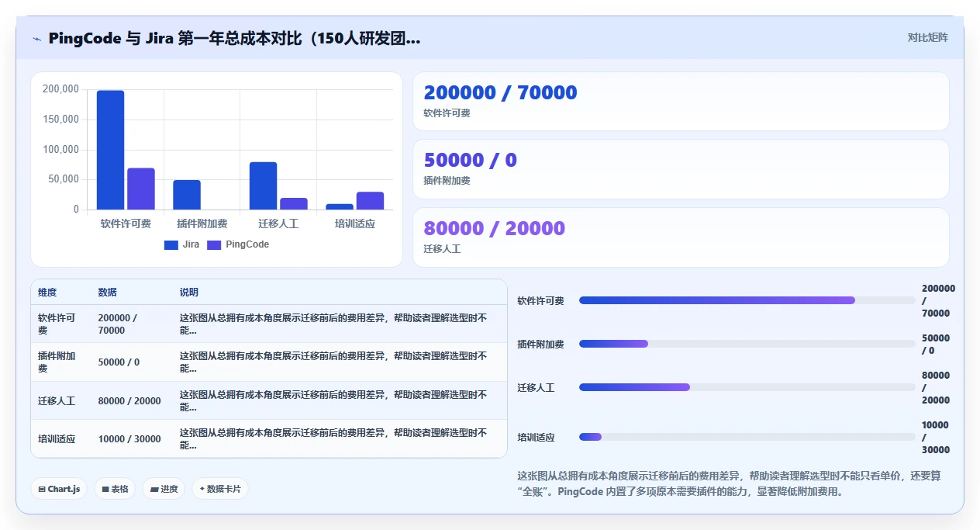Toggle the PingCode legend item in chart
Image resolution: width=980 pixels, height=530 pixels.
point(238,244)
